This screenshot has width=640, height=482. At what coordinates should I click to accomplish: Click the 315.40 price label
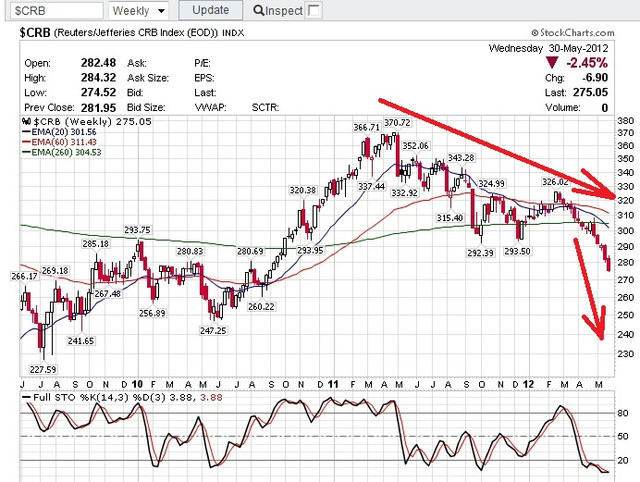pos(450,218)
